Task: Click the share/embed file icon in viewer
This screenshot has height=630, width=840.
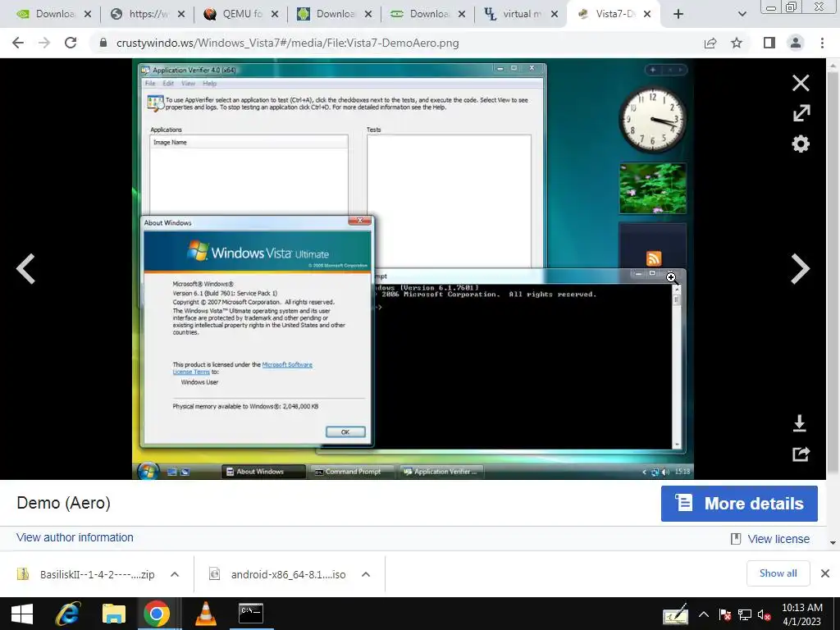Action: (x=801, y=454)
